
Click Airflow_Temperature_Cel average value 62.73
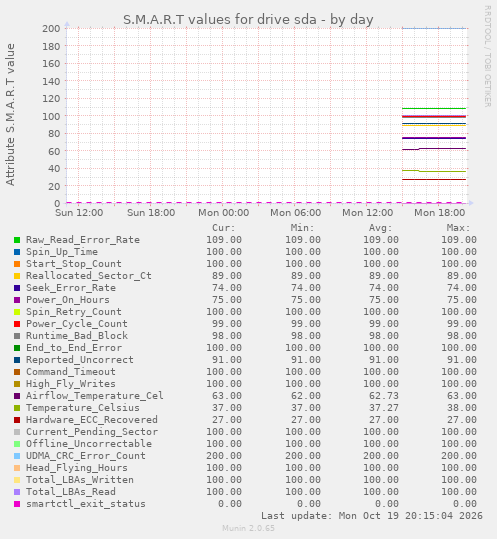[x=384, y=396]
